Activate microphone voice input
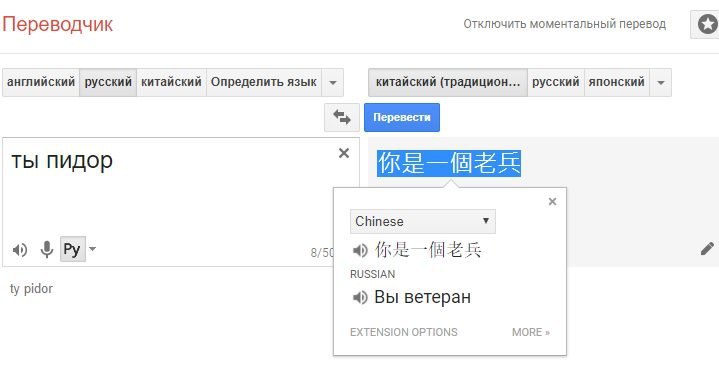This screenshot has width=719, height=369. click(46, 249)
